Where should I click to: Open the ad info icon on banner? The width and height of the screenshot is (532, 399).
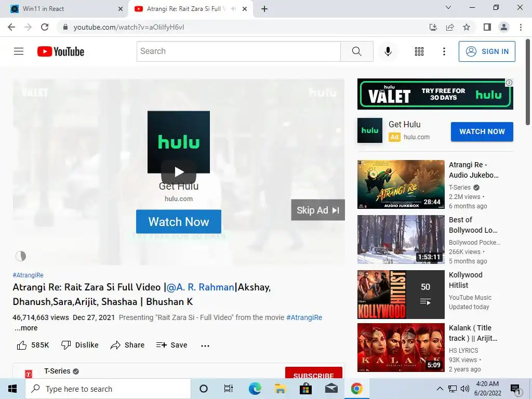(509, 83)
